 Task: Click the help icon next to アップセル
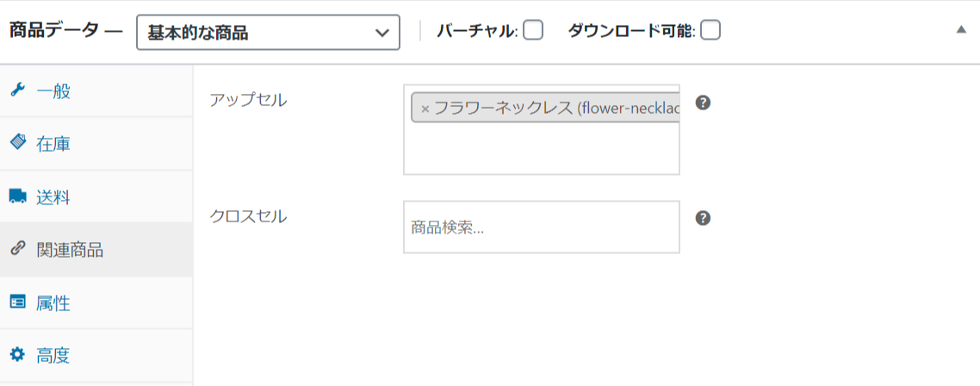coord(703,103)
